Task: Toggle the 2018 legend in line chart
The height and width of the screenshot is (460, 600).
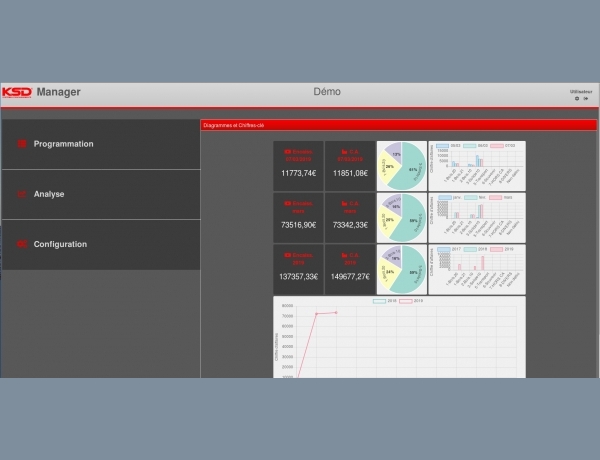Action: [384, 300]
